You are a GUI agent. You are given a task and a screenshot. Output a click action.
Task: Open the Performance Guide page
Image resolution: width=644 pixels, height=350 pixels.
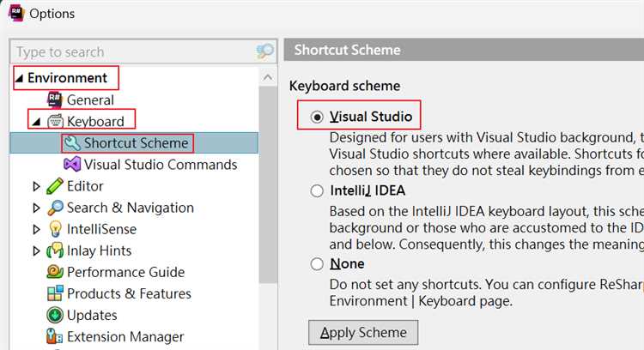125,272
